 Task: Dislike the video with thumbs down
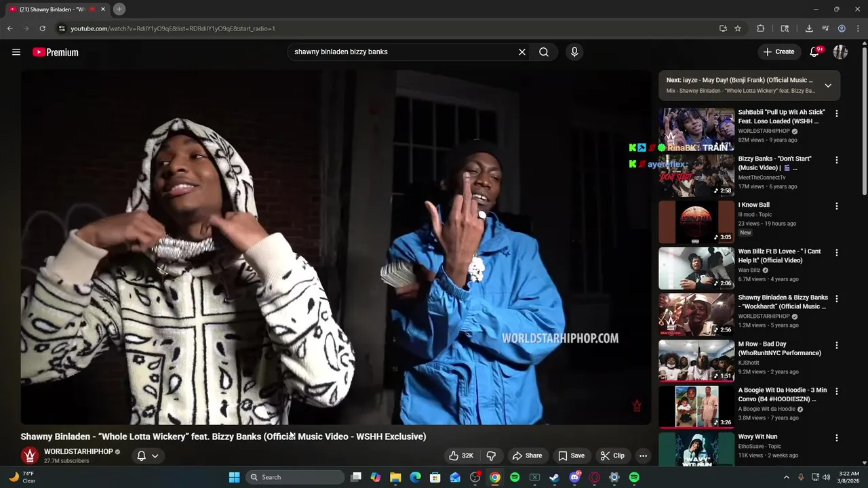(x=491, y=455)
